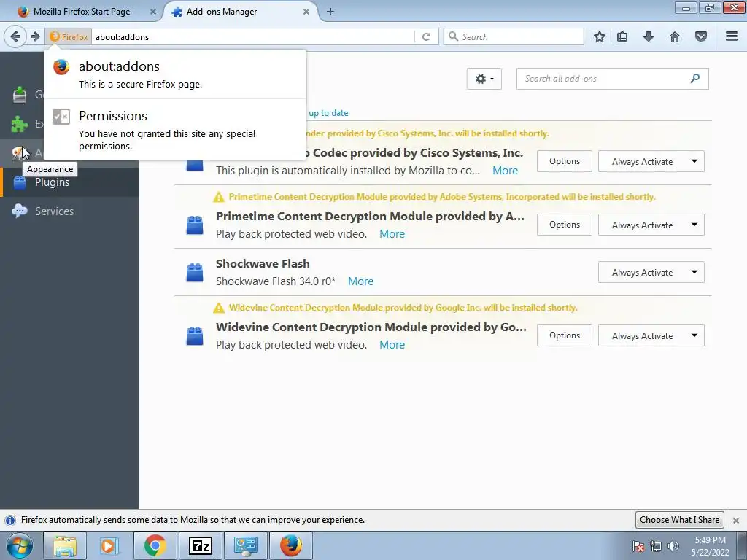Click More link for the Cisco codec plugin

coord(505,171)
